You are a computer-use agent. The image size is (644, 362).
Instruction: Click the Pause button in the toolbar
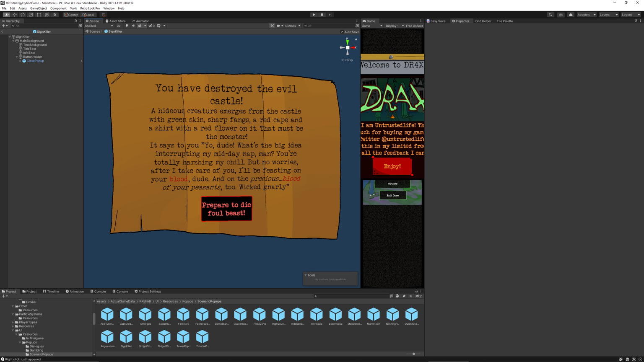(x=322, y=15)
